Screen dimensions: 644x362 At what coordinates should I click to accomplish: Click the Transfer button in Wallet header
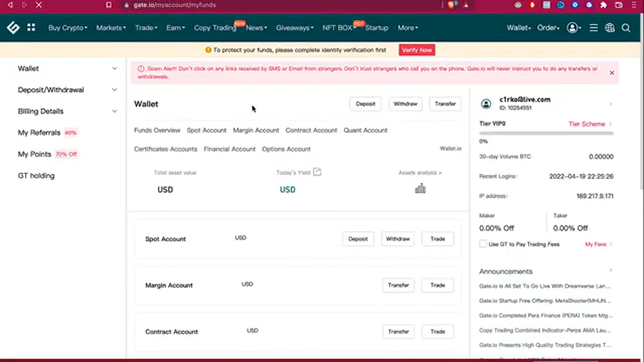[445, 104]
